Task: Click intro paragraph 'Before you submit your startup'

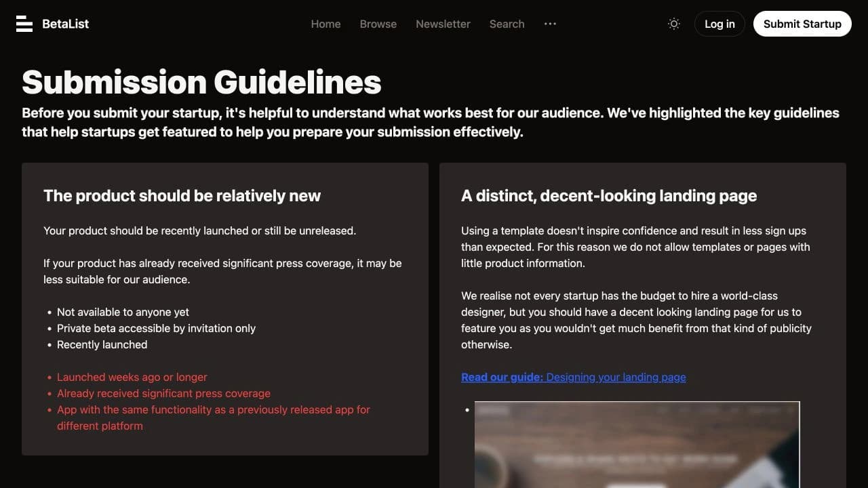Action: tap(431, 122)
